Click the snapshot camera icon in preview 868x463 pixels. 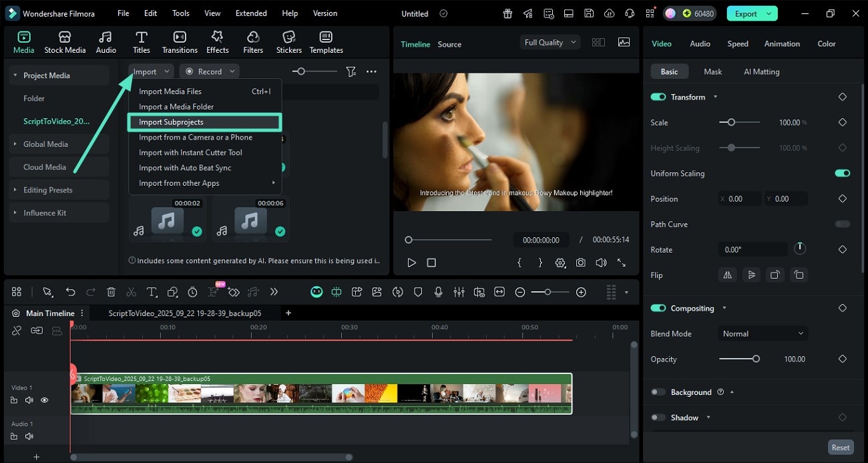click(581, 263)
